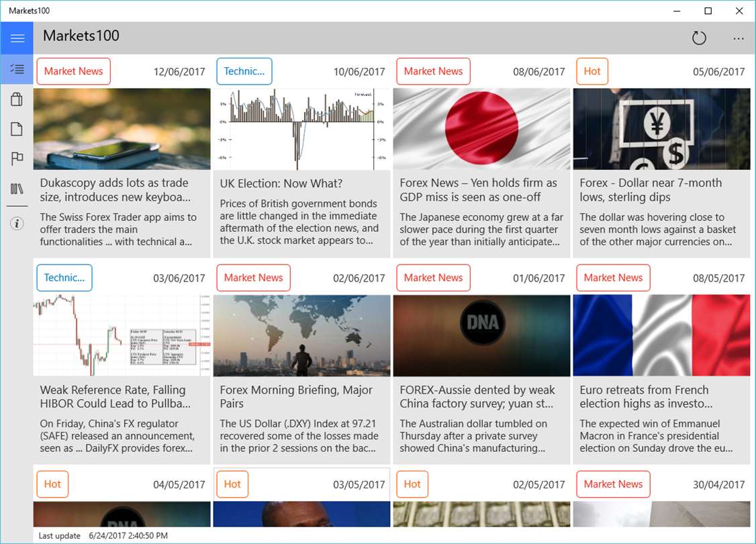Click summary 'Prices of British government bonds'
The height and width of the screenshot is (544, 756).
click(299, 222)
